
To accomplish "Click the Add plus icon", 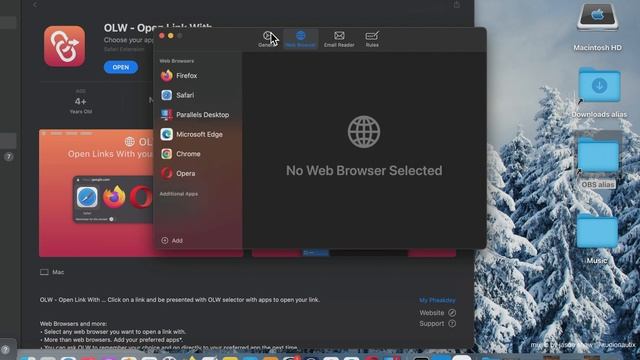I will [x=164, y=240].
